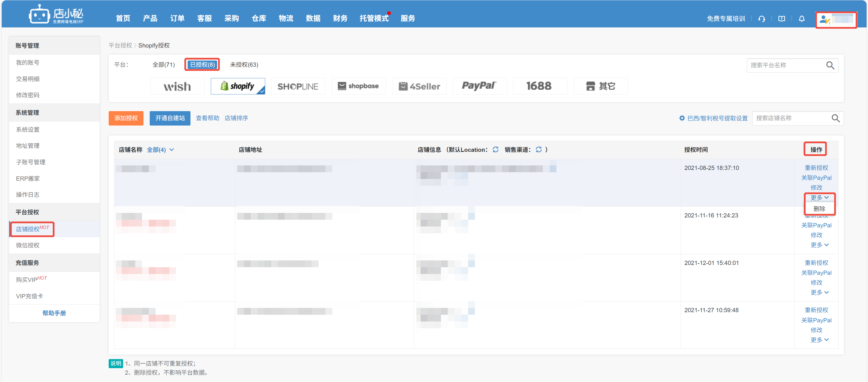
Task: Filter platforms by 全部(71)
Action: point(163,65)
